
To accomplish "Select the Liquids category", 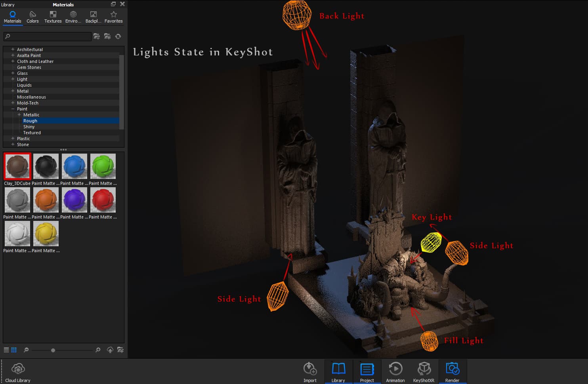I will click(x=24, y=85).
